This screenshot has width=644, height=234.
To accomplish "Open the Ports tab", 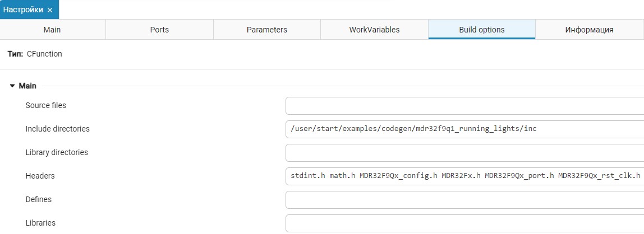I will point(159,30).
